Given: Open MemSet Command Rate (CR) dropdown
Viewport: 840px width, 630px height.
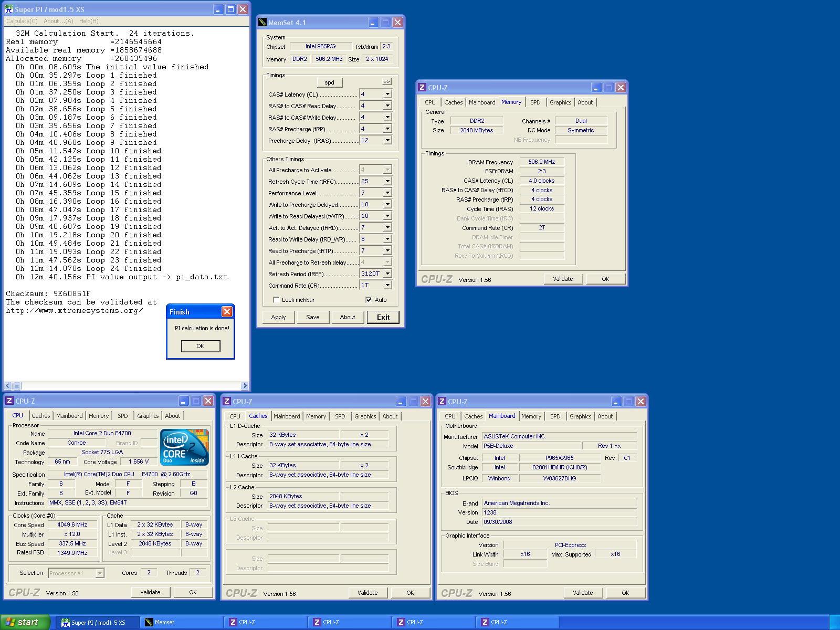Looking at the screenshot, I should click(x=387, y=286).
